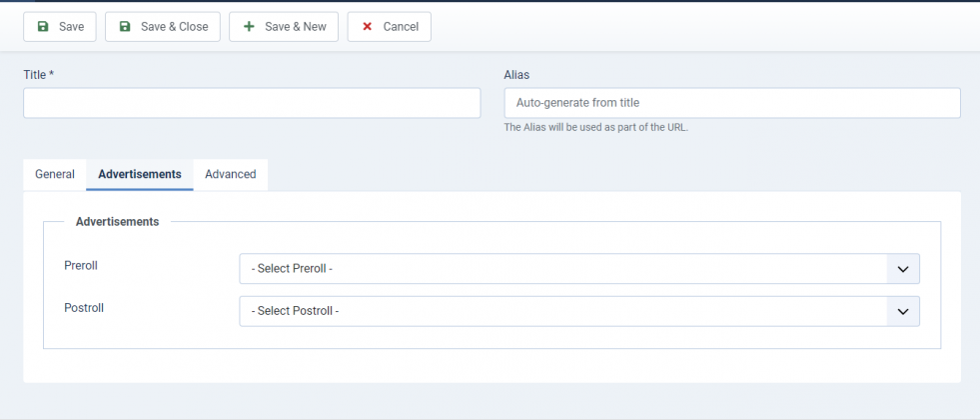This screenshot has height=420, width=980.
Task: Switch to the General tab
Action: (x=55, y=174)
